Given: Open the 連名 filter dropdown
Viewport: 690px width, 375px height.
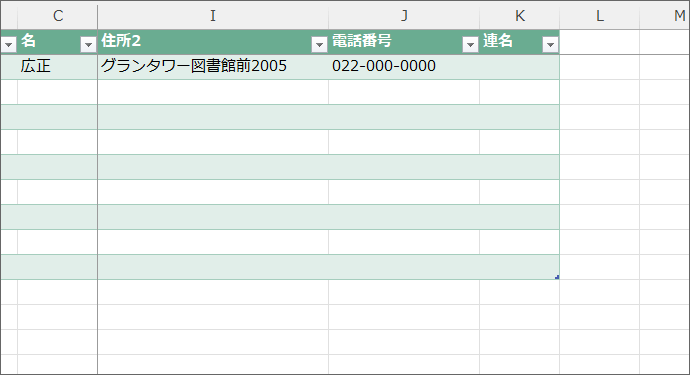Looking at the screenshot, I should pos(550,44).
